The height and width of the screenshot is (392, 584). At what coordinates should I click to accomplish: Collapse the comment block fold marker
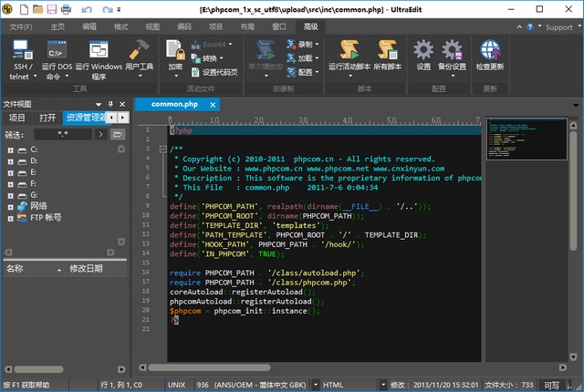coord(162,149)
